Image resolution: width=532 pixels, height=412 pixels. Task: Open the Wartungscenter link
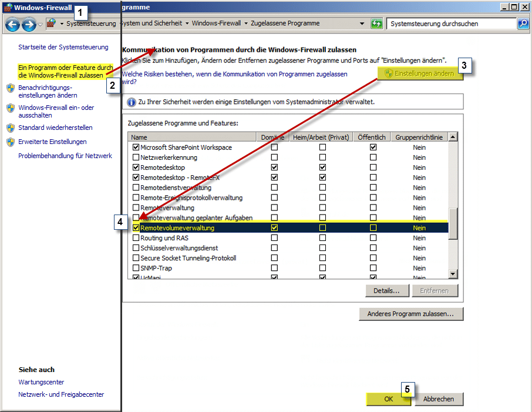click(41, 382)
